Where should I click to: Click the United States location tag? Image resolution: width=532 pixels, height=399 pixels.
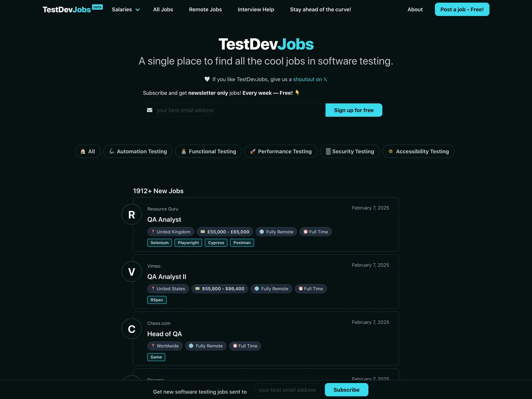[168, 289]
